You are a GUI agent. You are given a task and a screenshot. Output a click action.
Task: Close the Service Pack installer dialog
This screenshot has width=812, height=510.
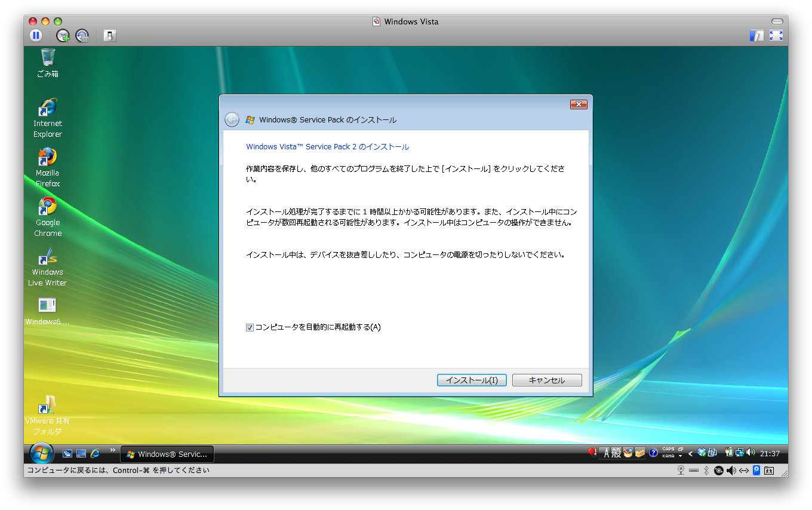click(579, 105)
